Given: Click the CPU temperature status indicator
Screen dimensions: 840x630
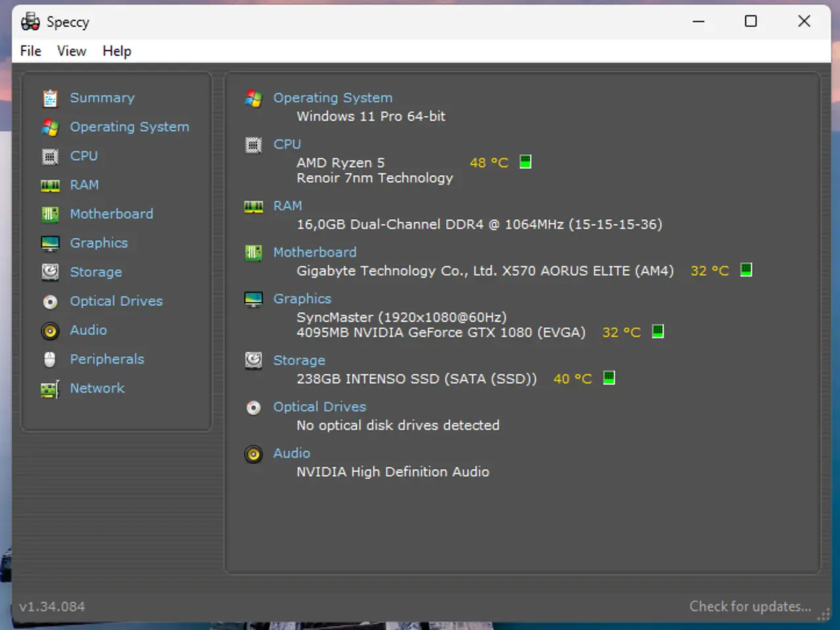Looking at the screenshot, I should click(x=526, y=161).
